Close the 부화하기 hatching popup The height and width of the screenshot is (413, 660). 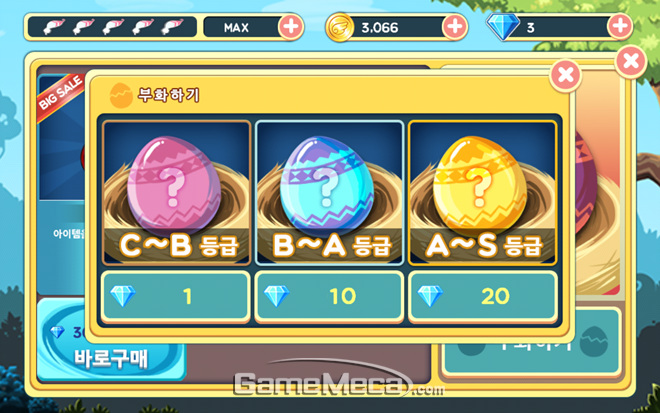pyautogui.click(x=566, y=75)
